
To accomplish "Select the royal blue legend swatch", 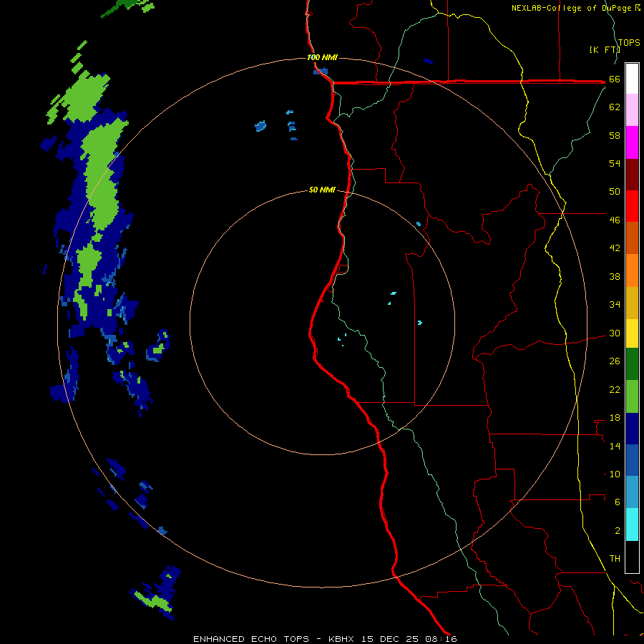I will point(632,460).
